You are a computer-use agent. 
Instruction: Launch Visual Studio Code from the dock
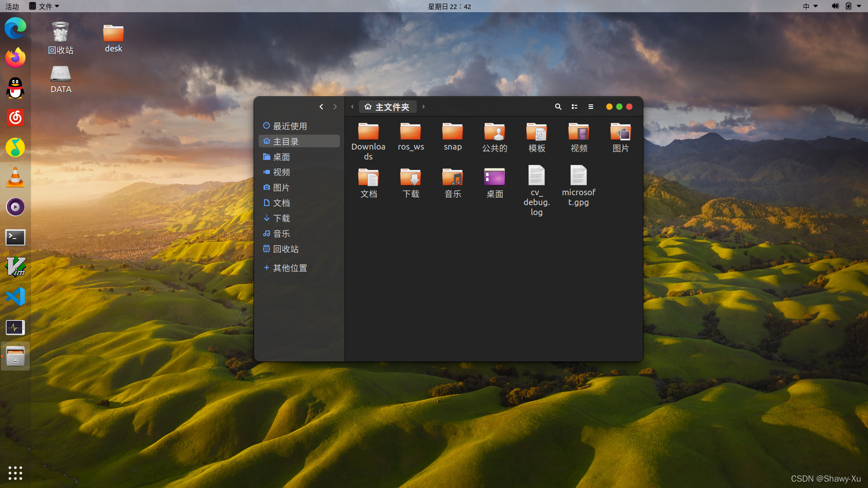[15, 297]
